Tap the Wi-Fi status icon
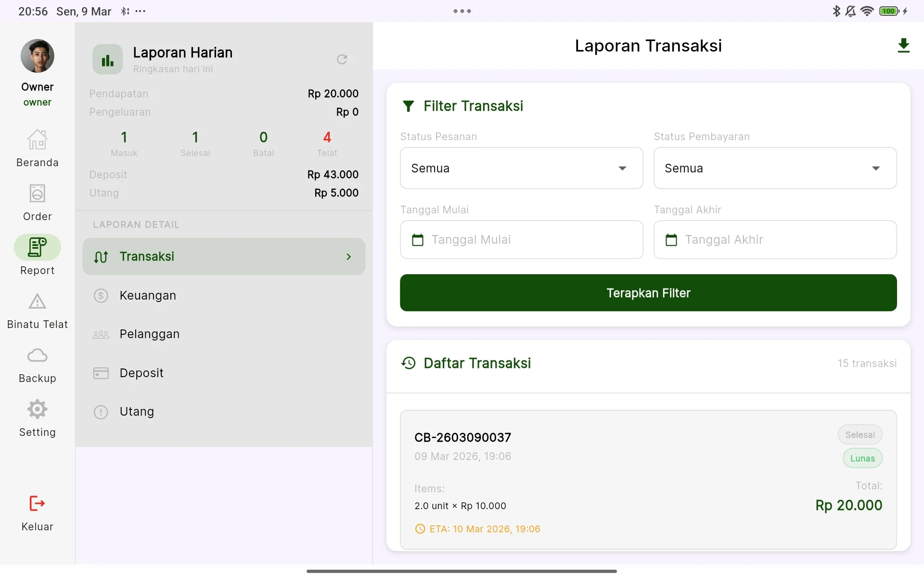 [x=867, y=11]
